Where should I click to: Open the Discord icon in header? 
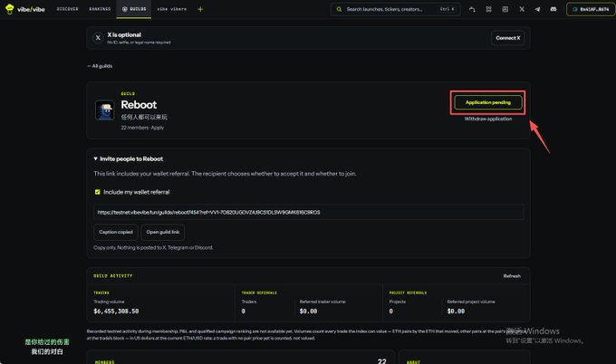553,9
